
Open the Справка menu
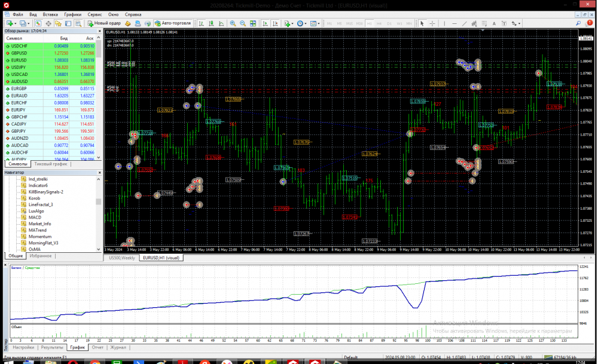(x=133, y=14)
